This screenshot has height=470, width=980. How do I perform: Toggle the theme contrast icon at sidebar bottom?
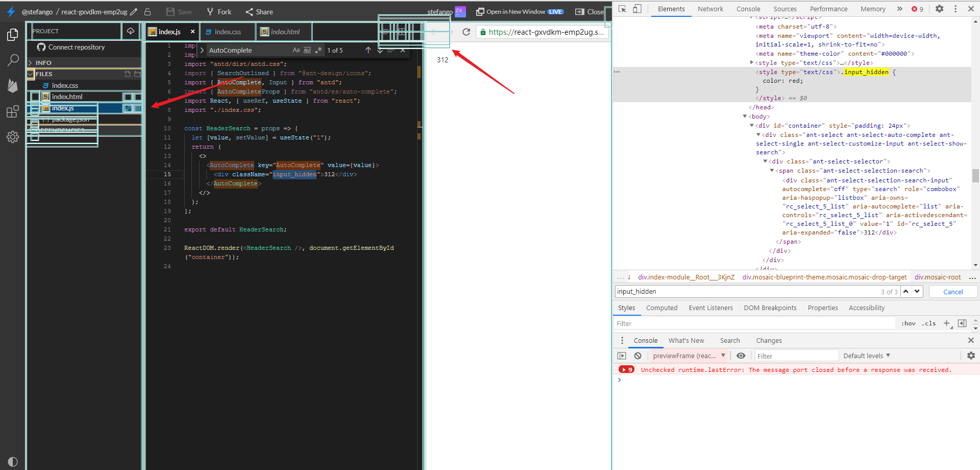pyautogui.click(x=13, y=461)
